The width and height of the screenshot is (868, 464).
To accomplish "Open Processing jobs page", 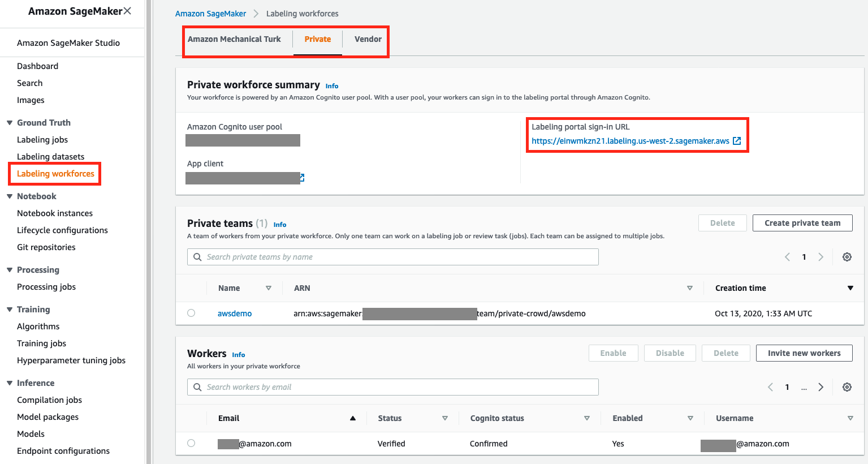I will [x=46, y=287].
